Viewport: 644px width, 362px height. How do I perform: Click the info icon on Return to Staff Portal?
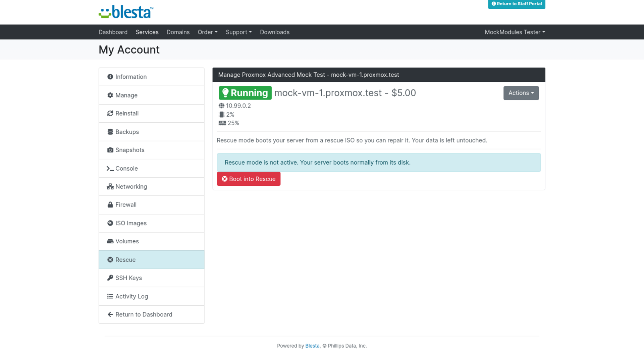click(x=494, y=4)
